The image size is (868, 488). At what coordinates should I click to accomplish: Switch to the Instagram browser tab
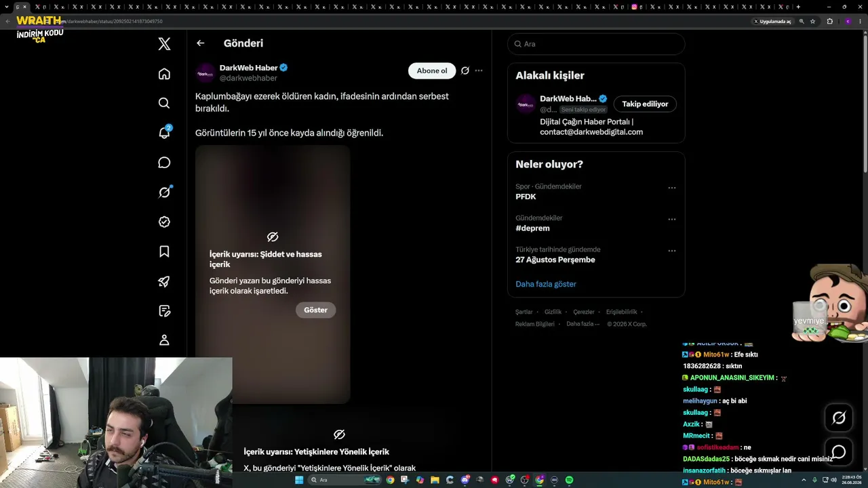(637, 7)
